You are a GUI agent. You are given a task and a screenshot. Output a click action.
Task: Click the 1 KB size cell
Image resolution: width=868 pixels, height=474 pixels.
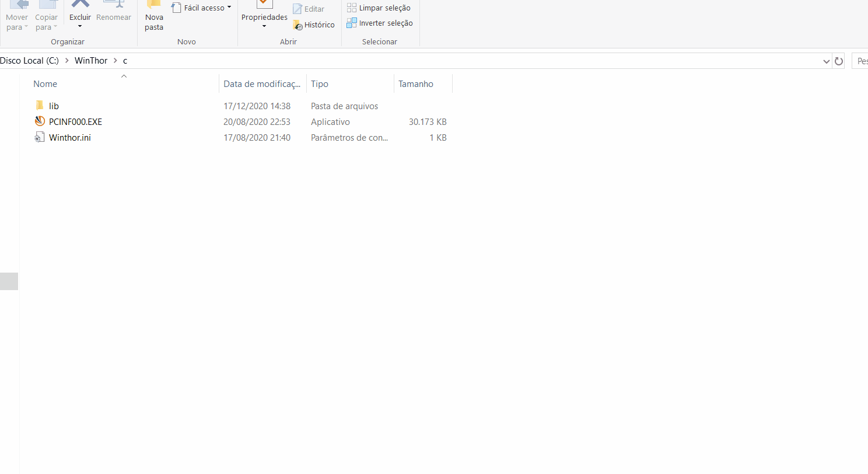coord(438,138)
